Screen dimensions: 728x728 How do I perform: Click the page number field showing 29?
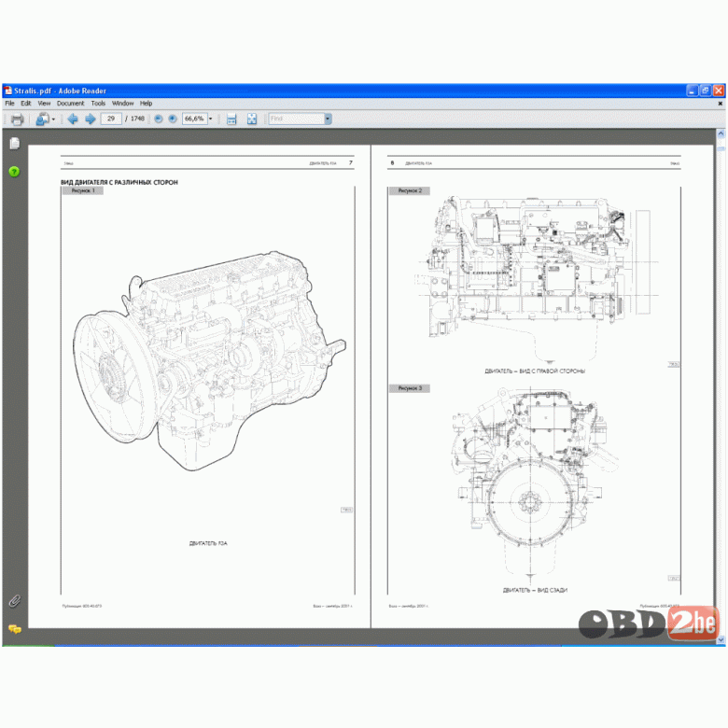(111, 119)
